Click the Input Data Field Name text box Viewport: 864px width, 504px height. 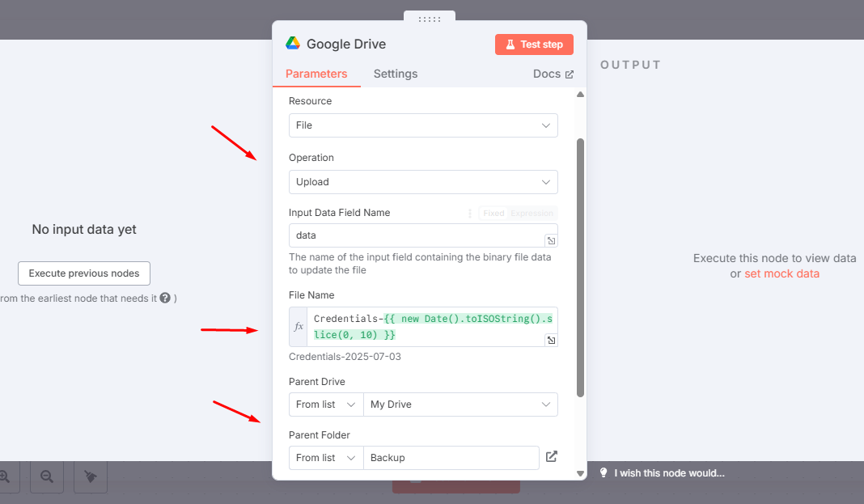tap(423, 235)
